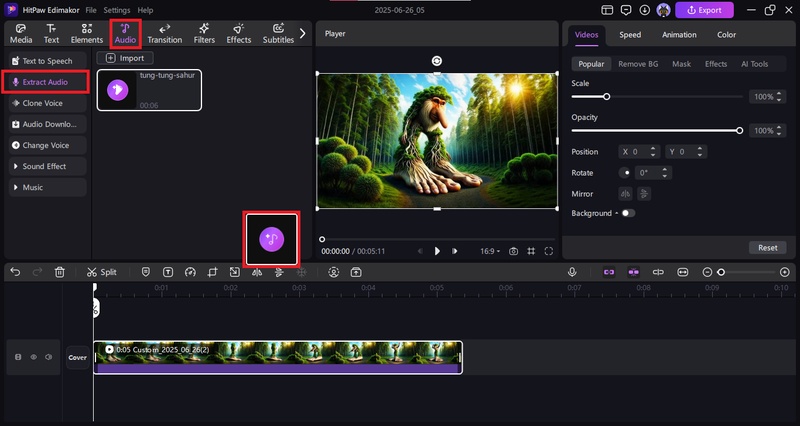Click the snapshot camera icon under player
Image resolution: width=800 pixels, height=426 pixels.
[x=513, y=251]
